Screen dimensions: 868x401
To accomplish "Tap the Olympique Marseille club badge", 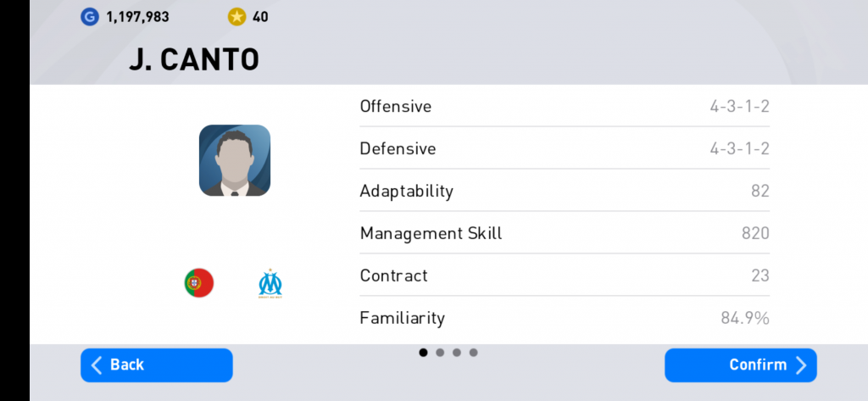I will [x=270, y=283].
